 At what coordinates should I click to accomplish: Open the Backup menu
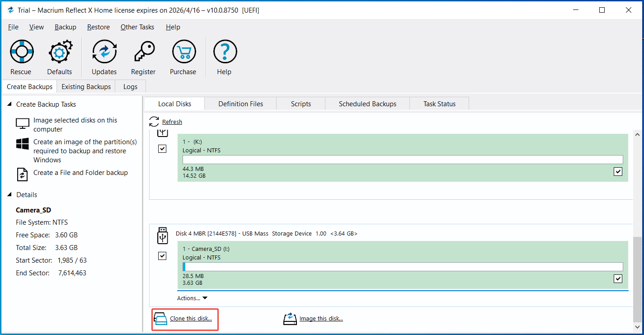(66, 27)
